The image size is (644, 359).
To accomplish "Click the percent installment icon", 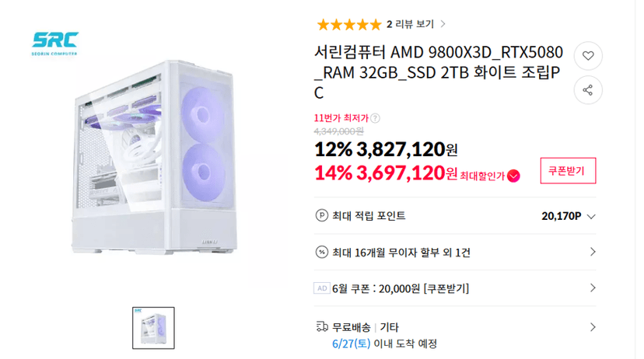I will point(321,252).
